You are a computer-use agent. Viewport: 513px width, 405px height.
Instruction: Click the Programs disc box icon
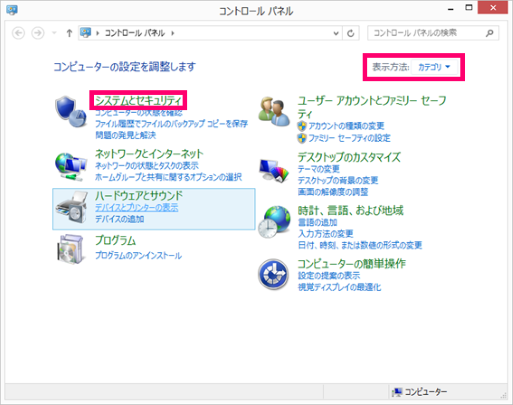coord(70,249)
